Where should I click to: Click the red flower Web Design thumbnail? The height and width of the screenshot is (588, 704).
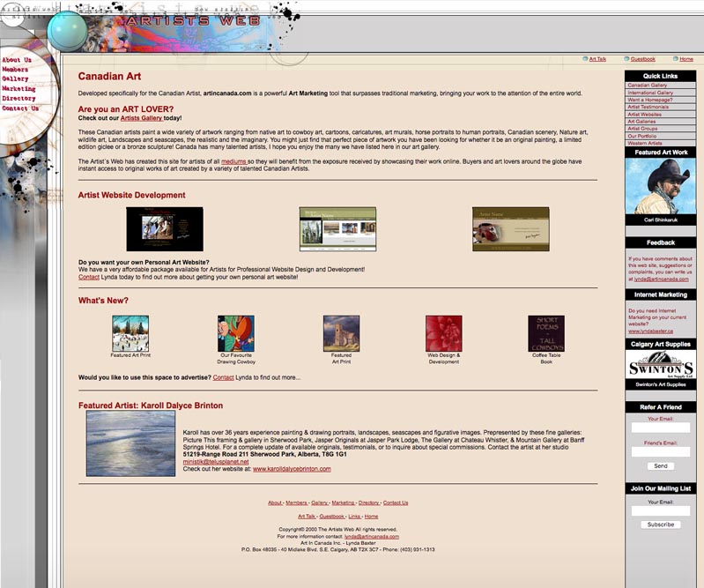443,334
